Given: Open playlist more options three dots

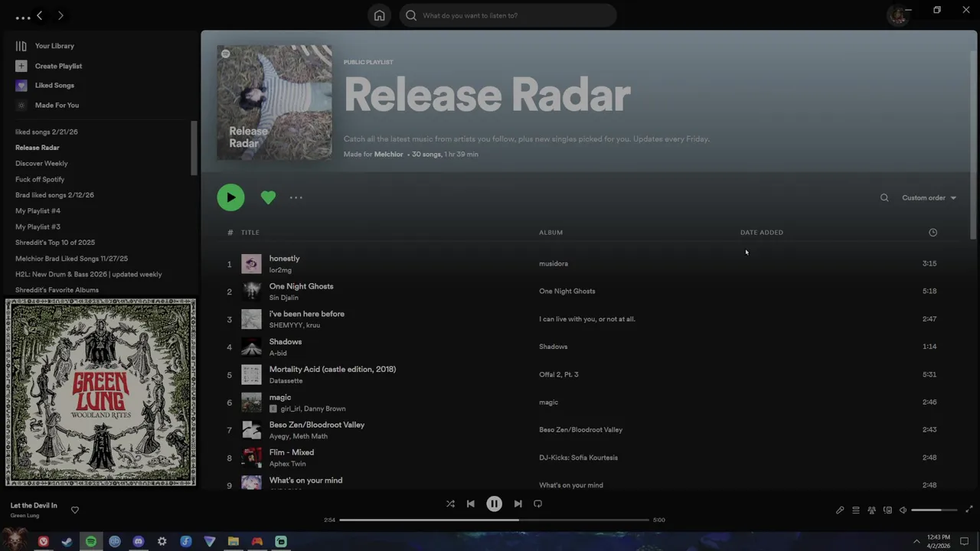Looking at the screenshot, I should click(x=296, y=197).
